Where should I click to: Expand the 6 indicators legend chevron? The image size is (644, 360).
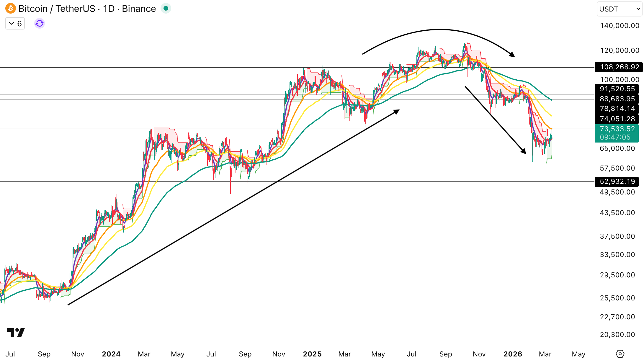point(12,23)
